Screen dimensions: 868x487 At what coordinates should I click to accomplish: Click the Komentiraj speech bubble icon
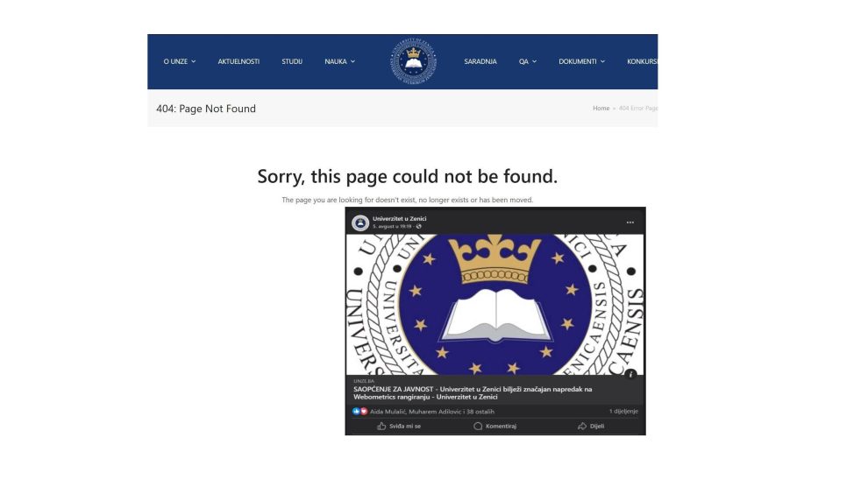click(478, 427)
